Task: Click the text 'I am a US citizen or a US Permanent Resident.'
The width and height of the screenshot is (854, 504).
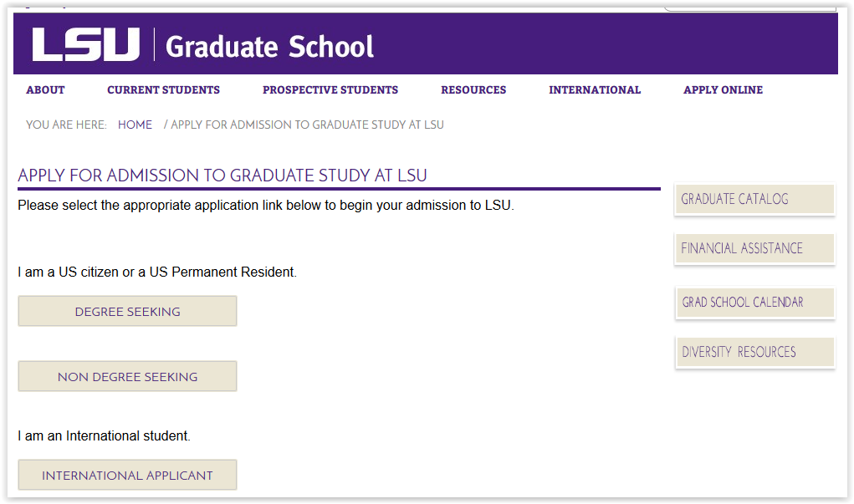Action: point(157,272)
